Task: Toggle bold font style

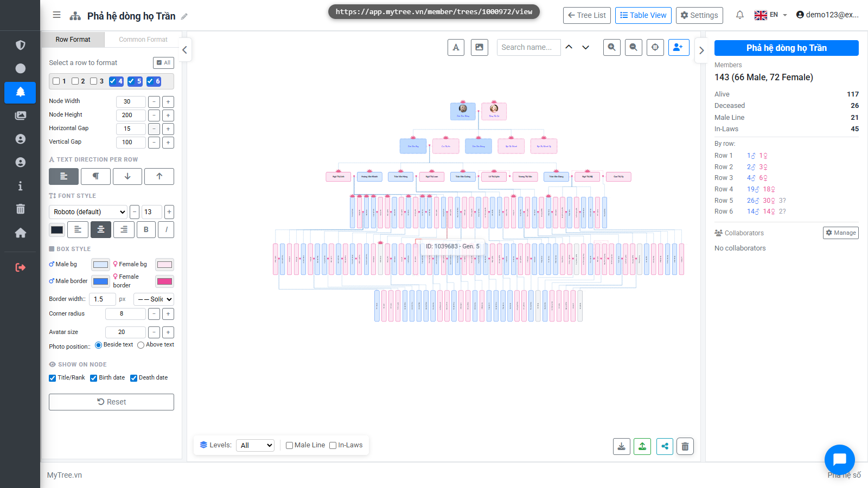Action: [146, 230]
